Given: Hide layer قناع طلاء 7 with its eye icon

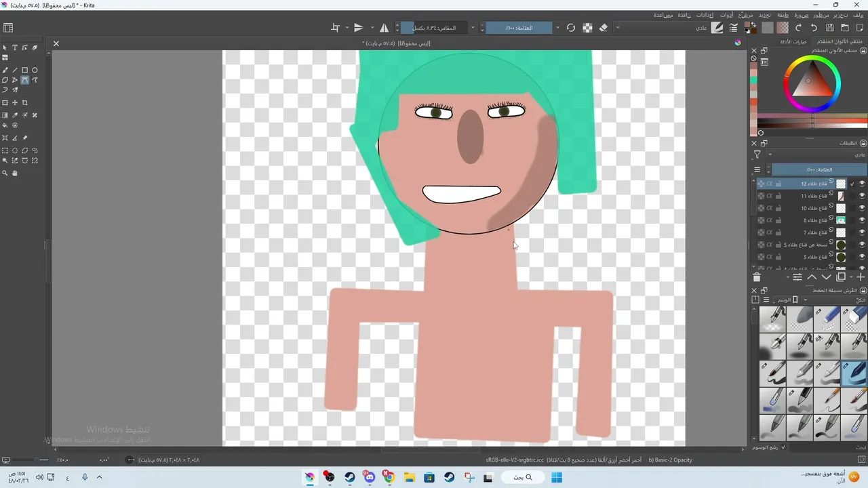Looking at the screenshot, I should pos(862,232).
